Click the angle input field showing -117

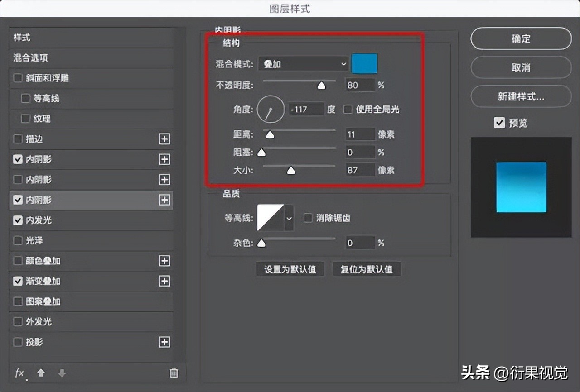click(306, 109)
